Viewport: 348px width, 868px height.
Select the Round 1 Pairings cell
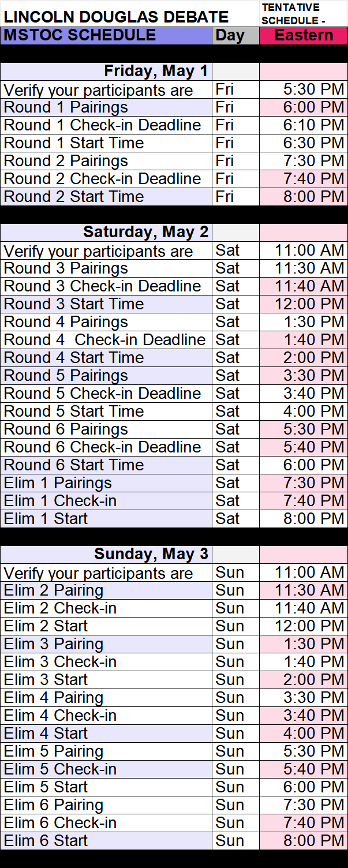click(106, 107)
